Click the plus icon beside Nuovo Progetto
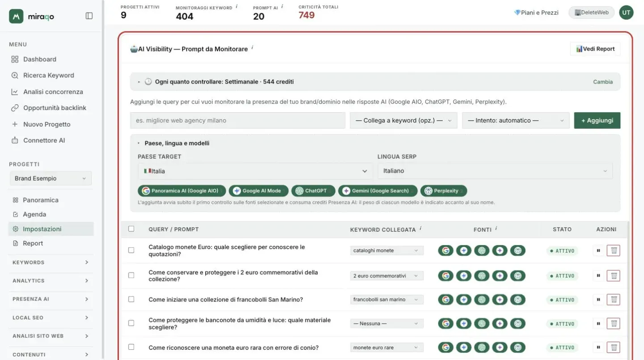 point(15,124)
